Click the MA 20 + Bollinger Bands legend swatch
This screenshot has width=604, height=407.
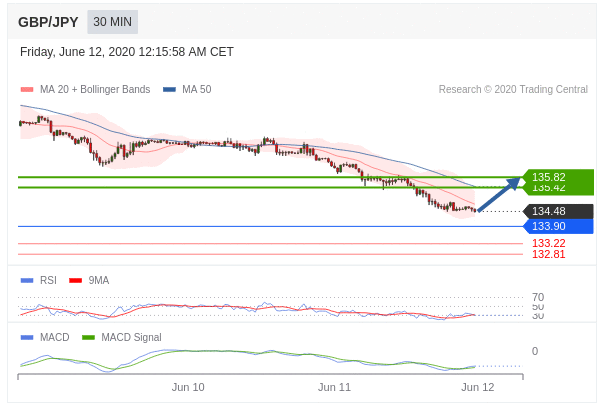(27, 89)
